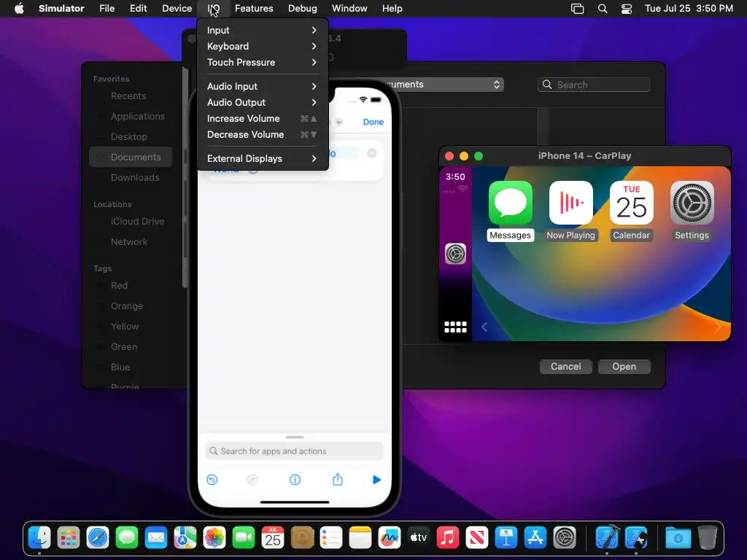Image resolution: width=747 pixels, height=560 pixels.
Task: Select Recents in file dialog sidebar
Action: (131, 96)
